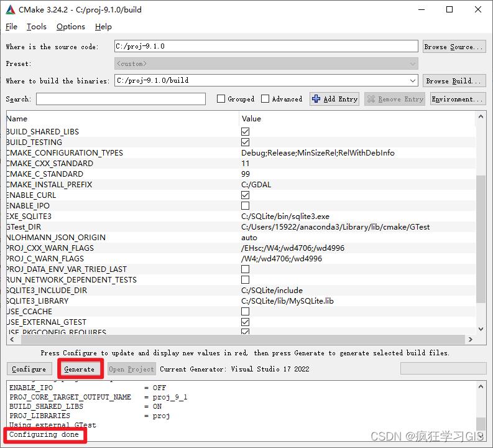The height and width of the screenshot is (448, 493).
Task: Click the cache list down arrow
Action: pyautogui.click(x=481, y=329)
